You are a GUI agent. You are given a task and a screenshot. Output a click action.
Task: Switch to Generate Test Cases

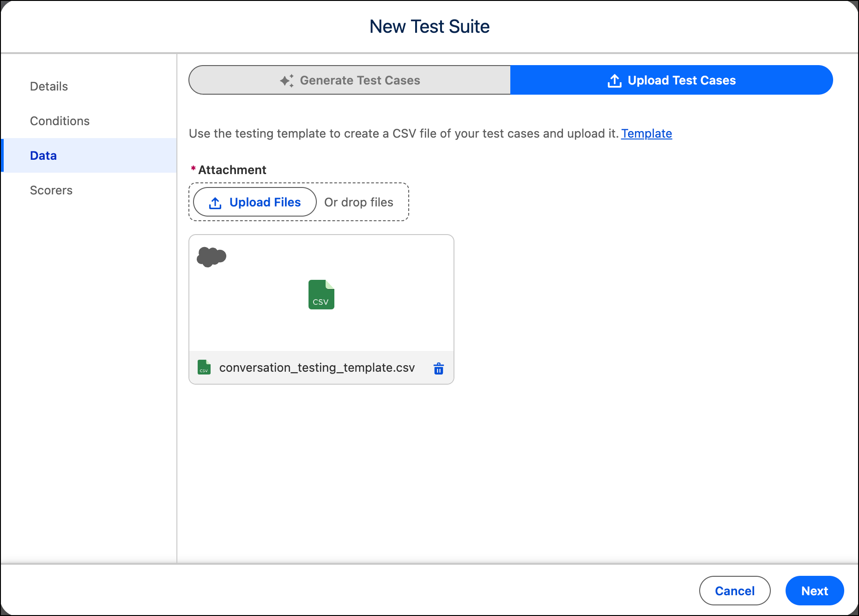(350, 80)
